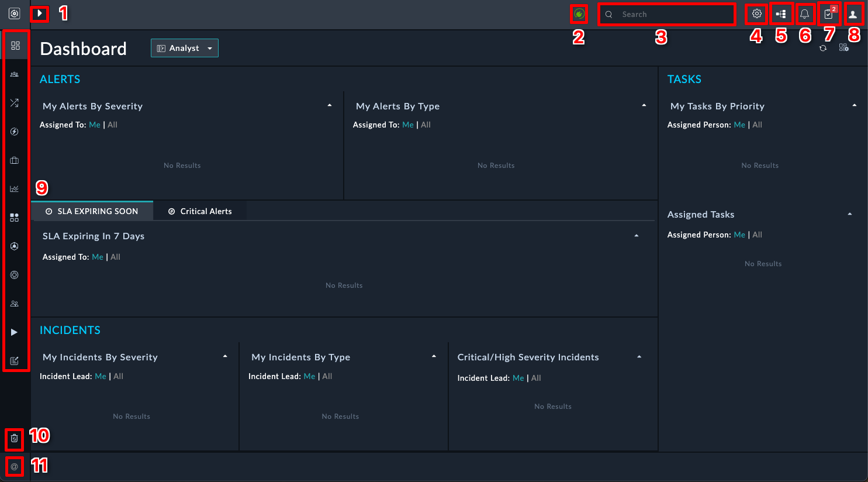Image resolution: width=868 pixels, height=482 pixels.
Task: Open the pending tasks icon with badge
Action: coord(829,13)
